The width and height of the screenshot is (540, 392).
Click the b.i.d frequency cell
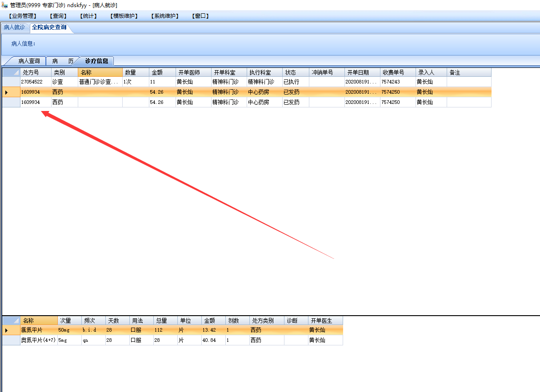93,330
